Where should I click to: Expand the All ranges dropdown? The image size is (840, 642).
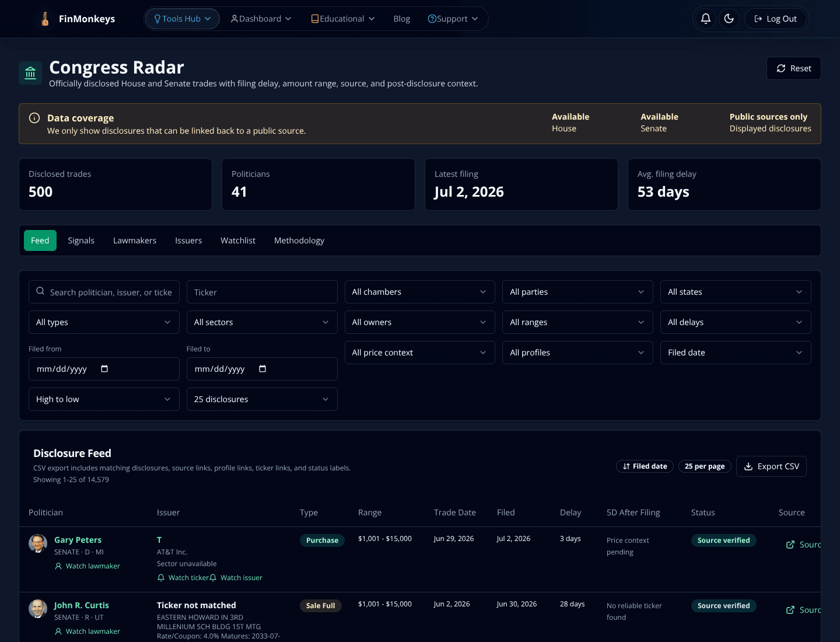(x=577, y=322)
